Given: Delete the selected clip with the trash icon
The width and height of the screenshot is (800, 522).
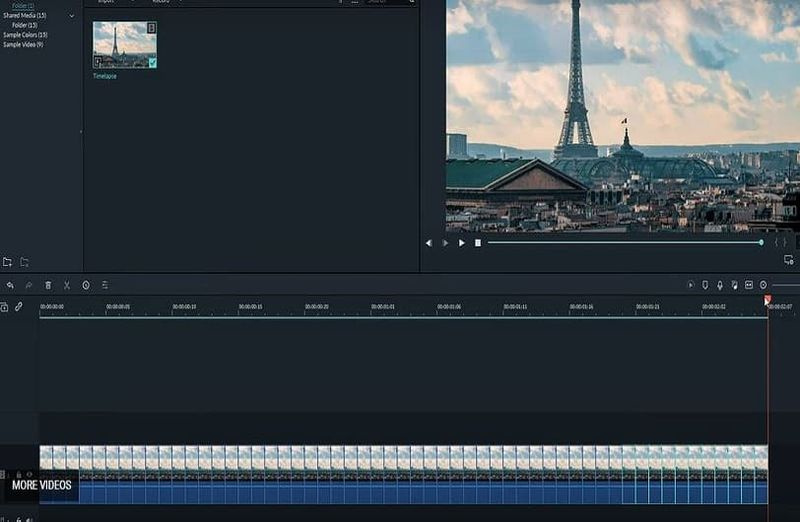Looking at the screenshot, I should [48, 285].
